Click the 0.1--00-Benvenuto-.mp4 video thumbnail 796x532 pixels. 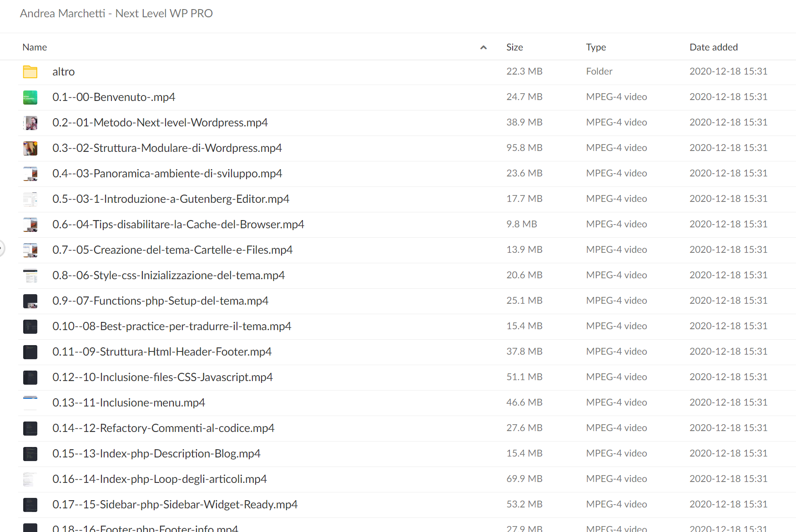click(30, 97)
